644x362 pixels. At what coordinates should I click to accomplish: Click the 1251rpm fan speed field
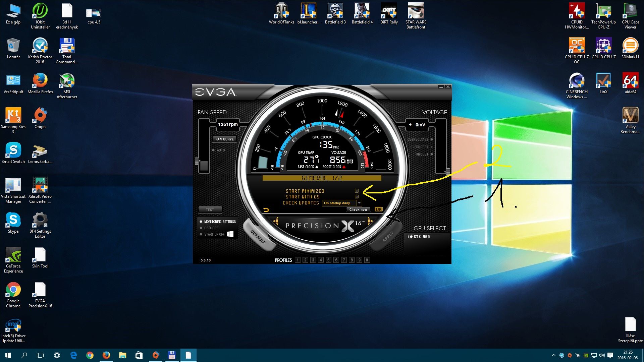point(228,124)
